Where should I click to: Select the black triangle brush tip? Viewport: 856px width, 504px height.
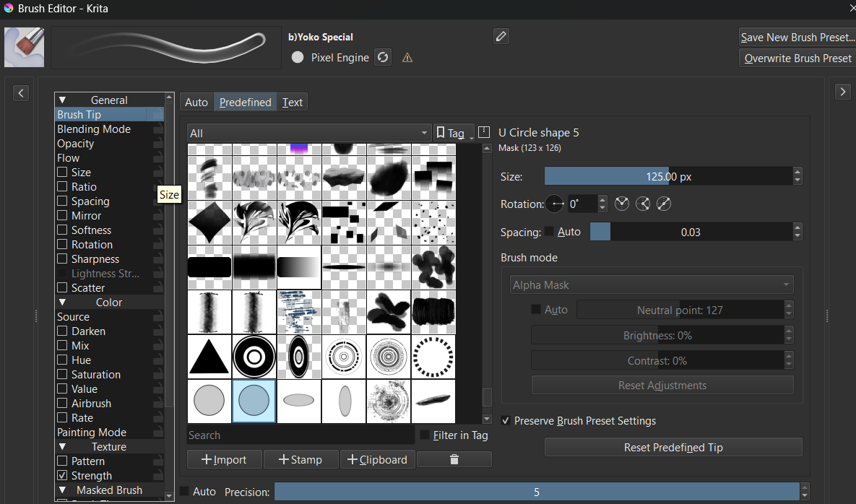[x=209, y=357]
